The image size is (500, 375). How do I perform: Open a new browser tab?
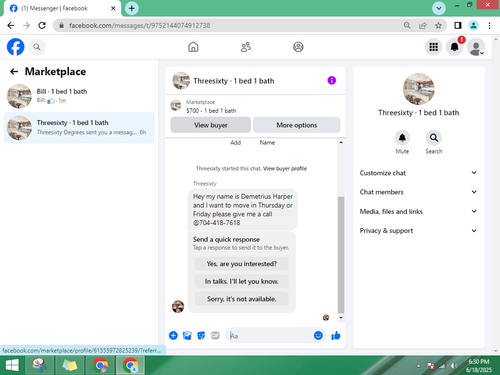[x=132, y=8]
